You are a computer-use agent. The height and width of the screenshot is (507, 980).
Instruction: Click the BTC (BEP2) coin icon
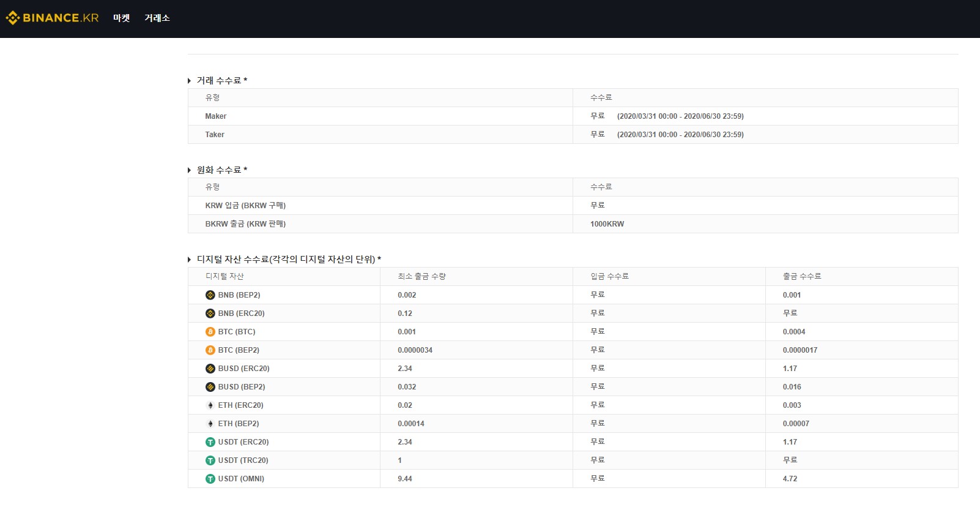tap(210, 350)
